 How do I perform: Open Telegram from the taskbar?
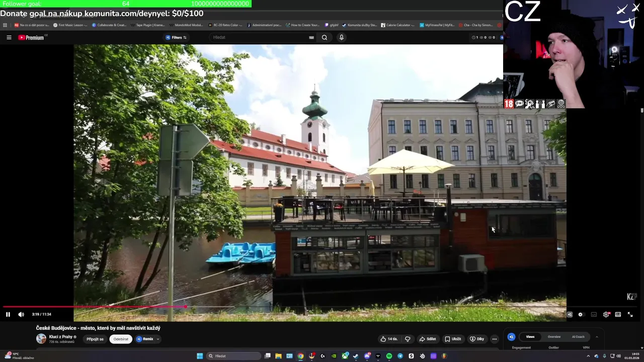pos(400,356)
